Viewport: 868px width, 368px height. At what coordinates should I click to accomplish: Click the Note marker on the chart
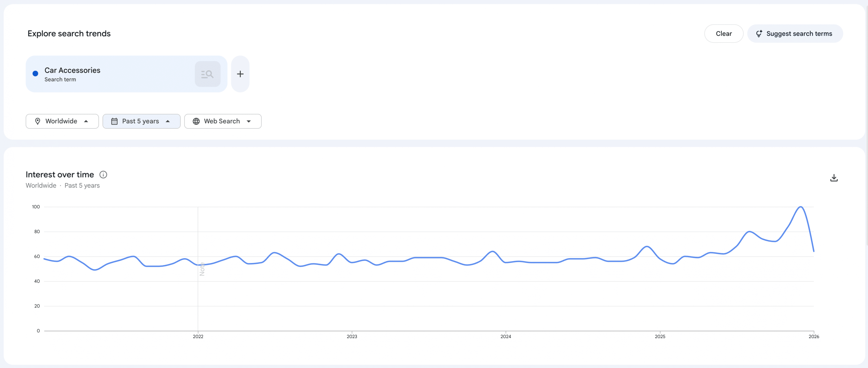[202, 269]
